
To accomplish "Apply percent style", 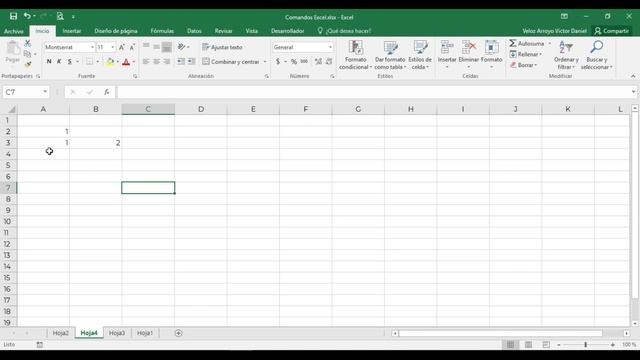I will coord(293,62).
